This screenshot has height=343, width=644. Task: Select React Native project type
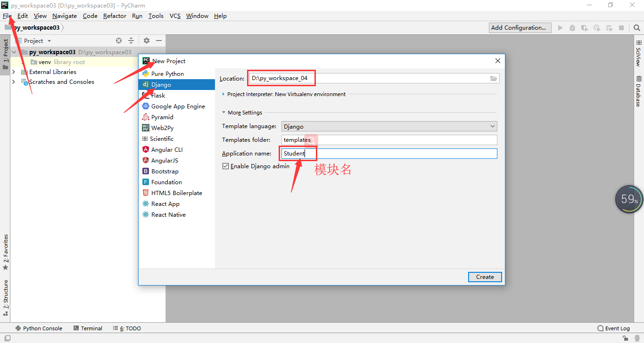(177, 215)
